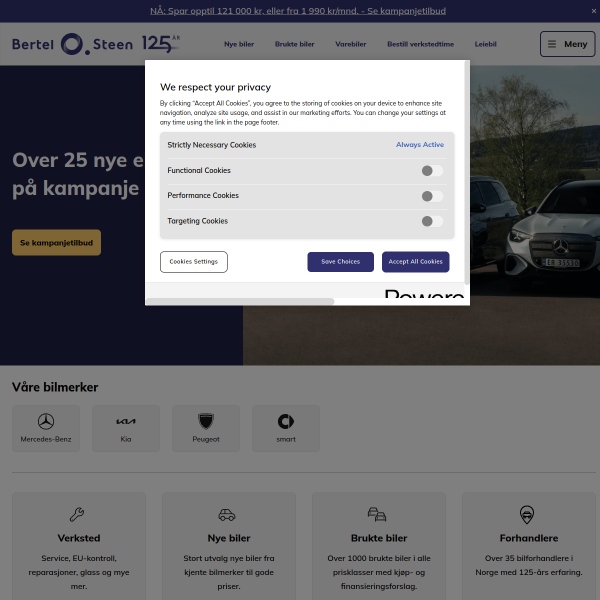The image size is (600, 600).
Task: Click the Forhandlere location pin icon
Action: click(x=527, y=514)
